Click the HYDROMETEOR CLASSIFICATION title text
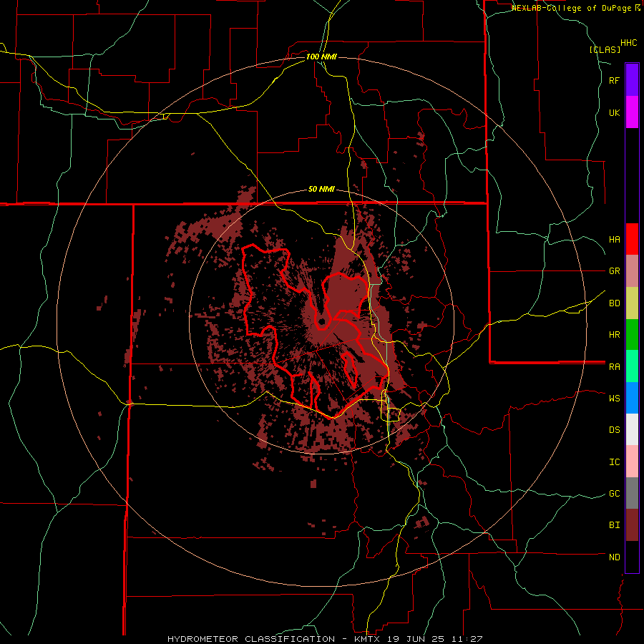 (251, 639)
